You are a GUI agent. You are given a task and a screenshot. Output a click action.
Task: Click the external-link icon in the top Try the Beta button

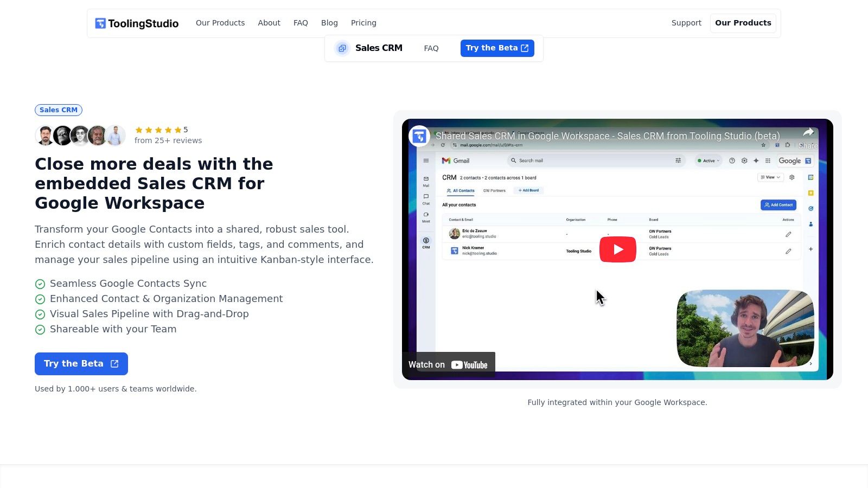(x=525, y=48)
